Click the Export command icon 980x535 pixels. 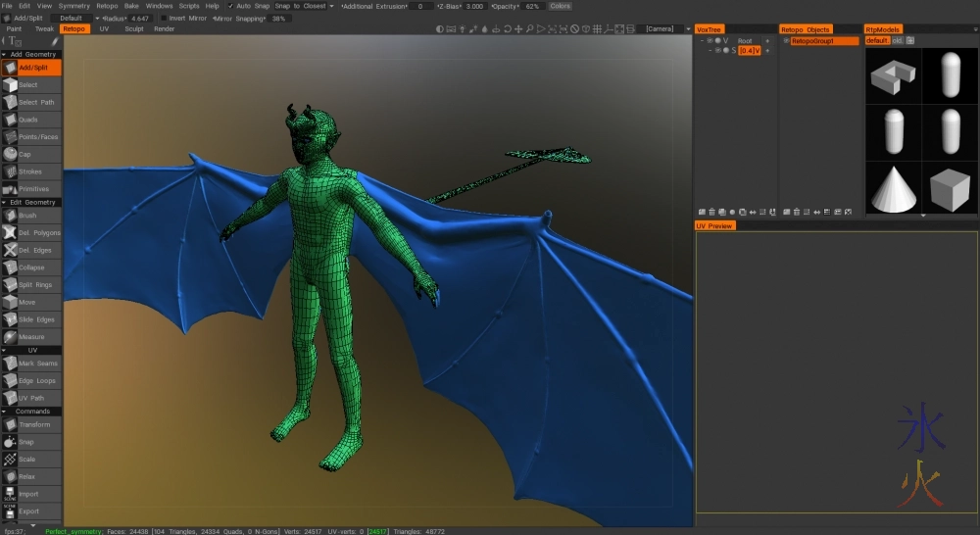(x=10, y=511)
